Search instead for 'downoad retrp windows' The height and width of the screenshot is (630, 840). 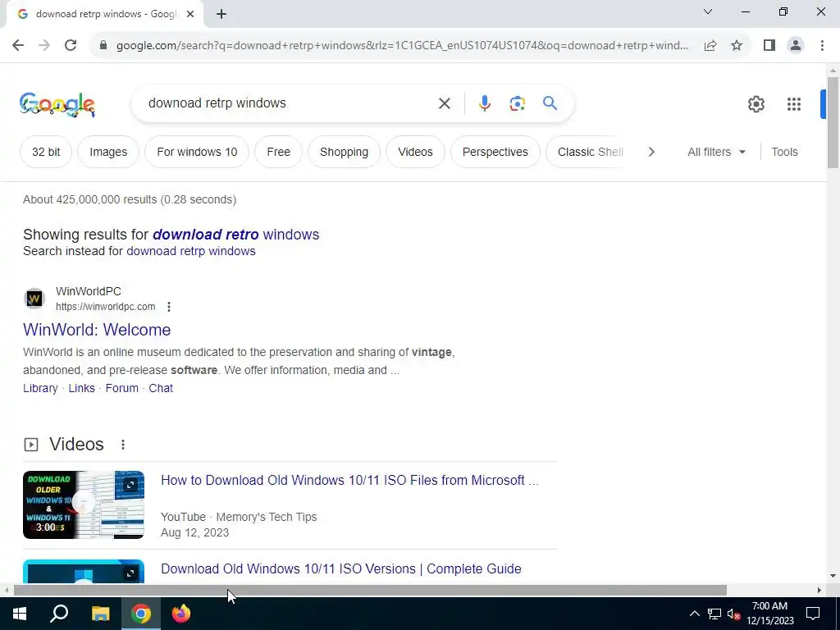(190, 251)
